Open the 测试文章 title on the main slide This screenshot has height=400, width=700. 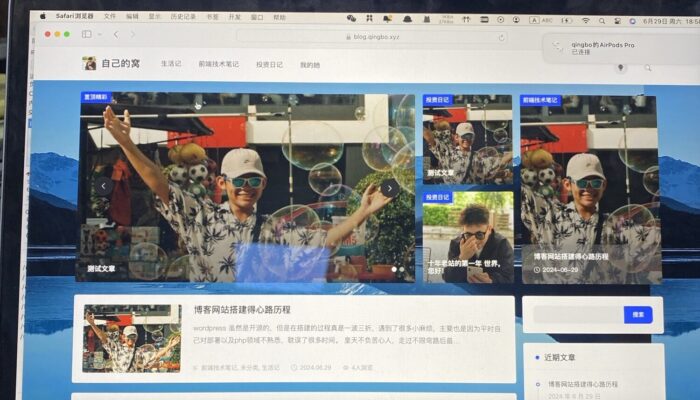pyautogui.click(x=101, y=269)
